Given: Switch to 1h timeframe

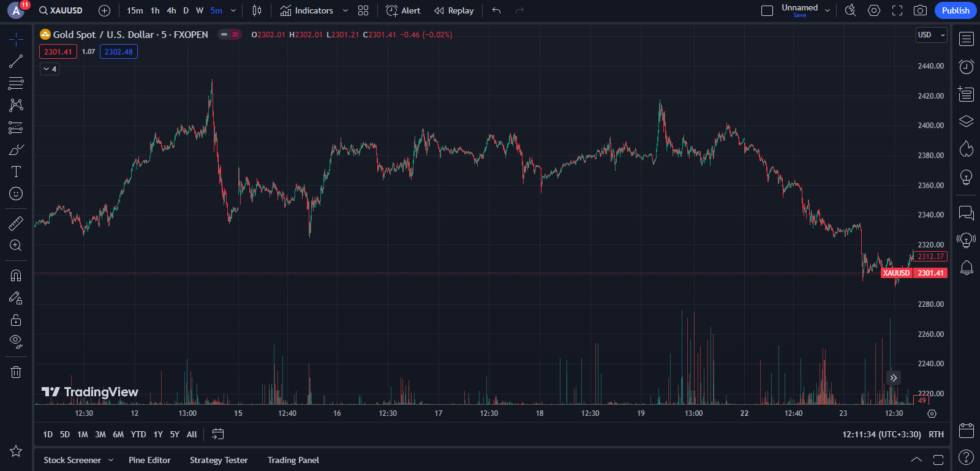Looking at the screenshot, I should tap(155, 10).
